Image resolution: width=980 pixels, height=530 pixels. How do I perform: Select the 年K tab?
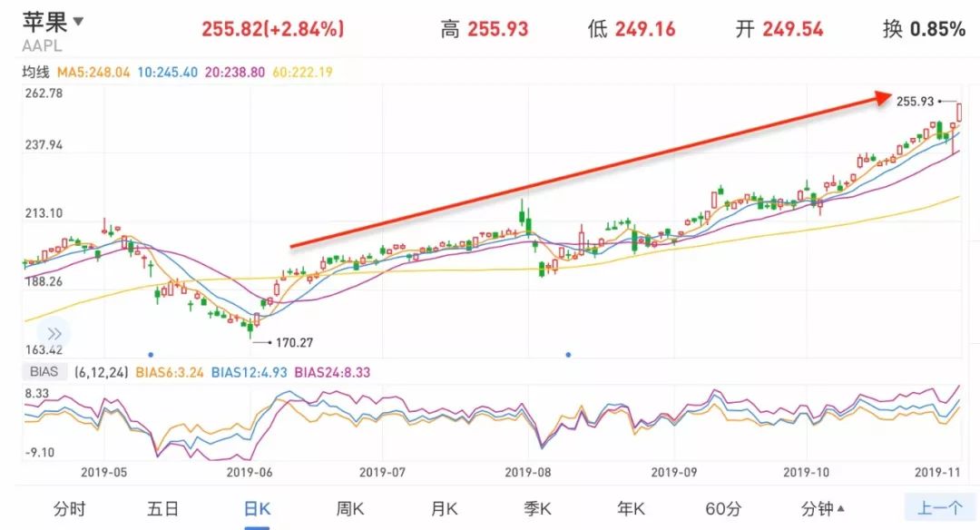(631, 509)
